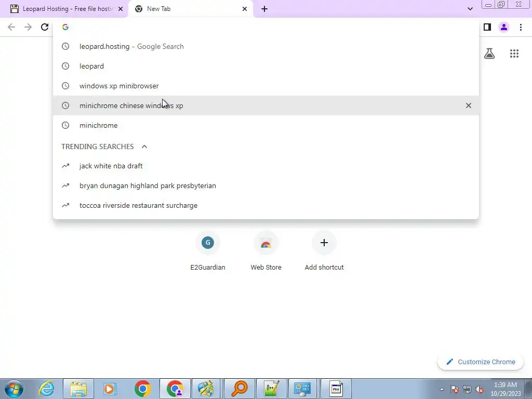Screen dimensions: 532x399
Task: Click the forward navigation arrow
Action: pos(28,27)
